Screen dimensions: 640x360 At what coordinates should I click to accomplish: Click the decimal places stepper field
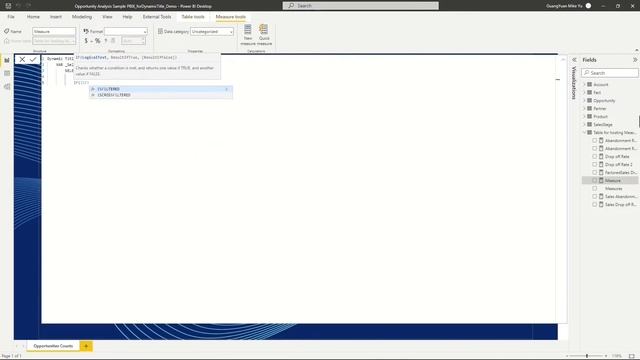[133, 41]
